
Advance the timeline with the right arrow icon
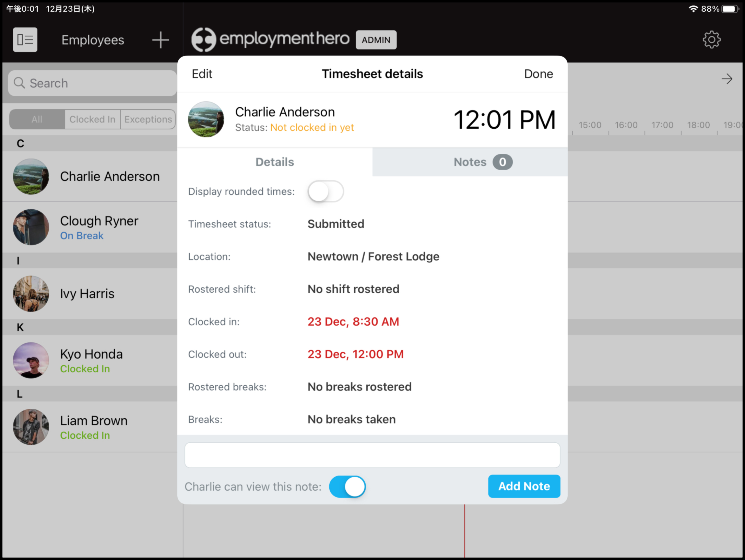point(727,79)
